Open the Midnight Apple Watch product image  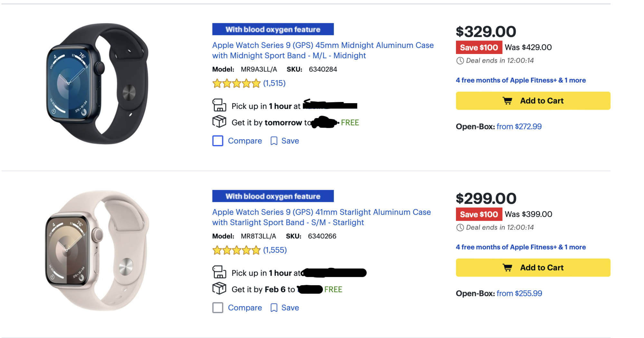(x=97, y=84)
